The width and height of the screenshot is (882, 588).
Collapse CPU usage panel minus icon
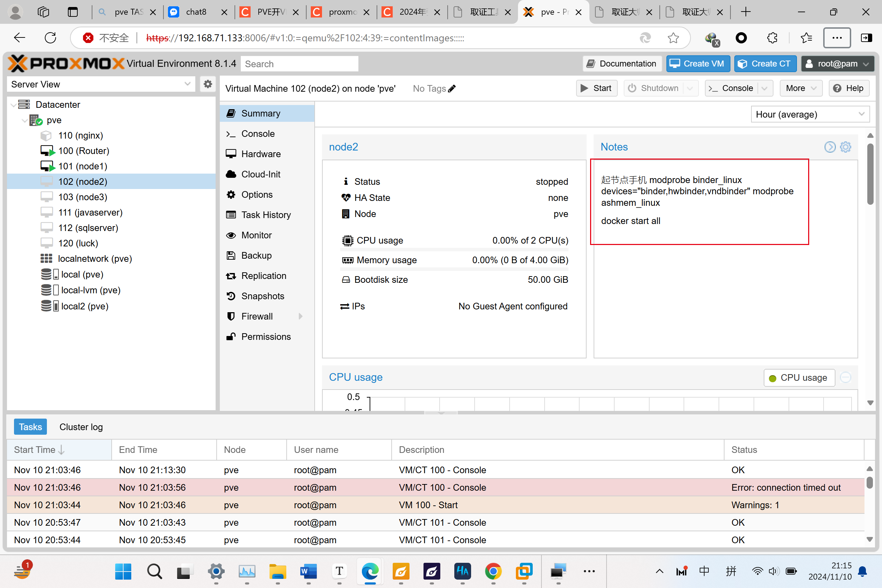coord(845,378)
